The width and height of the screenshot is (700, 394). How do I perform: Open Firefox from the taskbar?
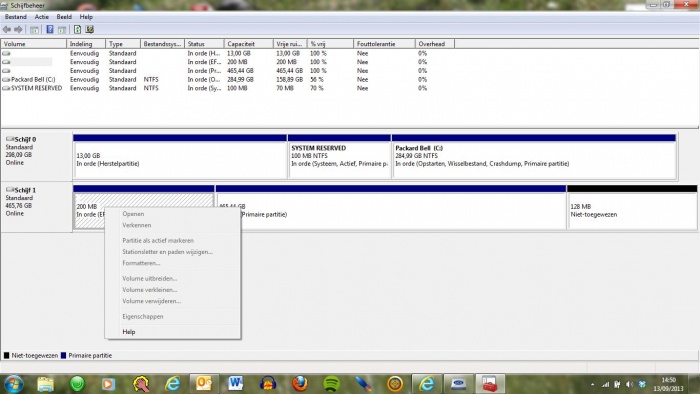coord(300,384)
